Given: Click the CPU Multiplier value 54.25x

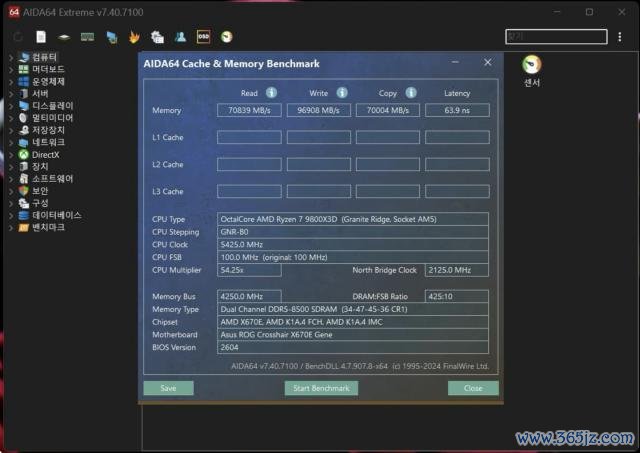Looking at the screenshot, I should (249, 270).
